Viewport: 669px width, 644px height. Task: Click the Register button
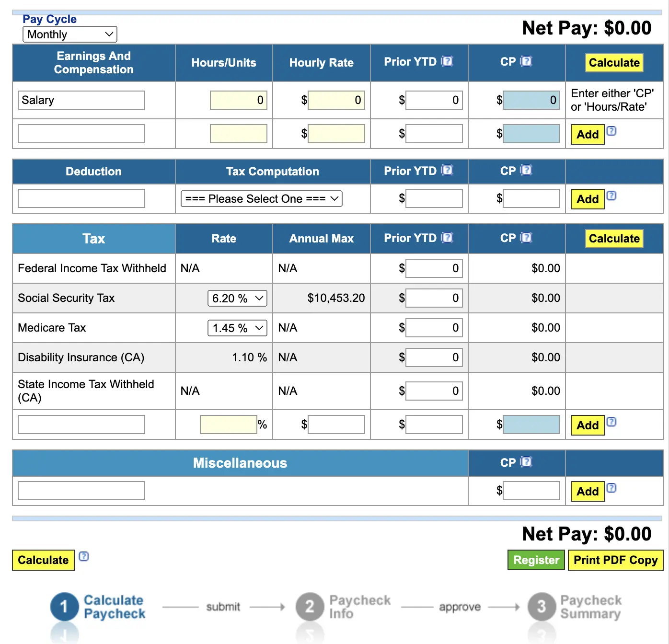pyautogui.click(x=536, y=560)
